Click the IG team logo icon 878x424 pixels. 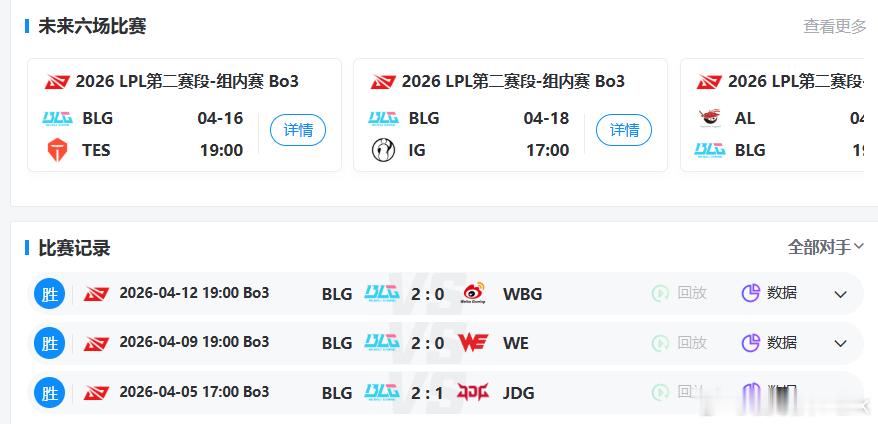pyautogui.click(x=383, y=150)
